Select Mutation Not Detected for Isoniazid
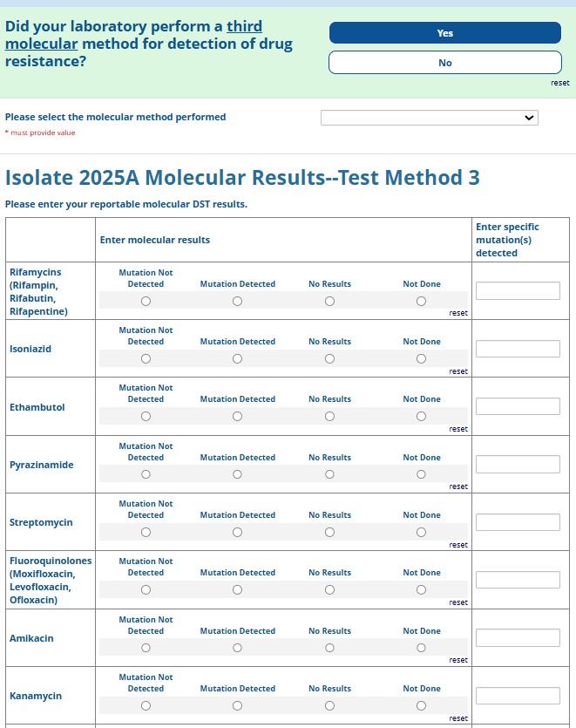Viewport: 576px width, 728px height. [146, 359]
